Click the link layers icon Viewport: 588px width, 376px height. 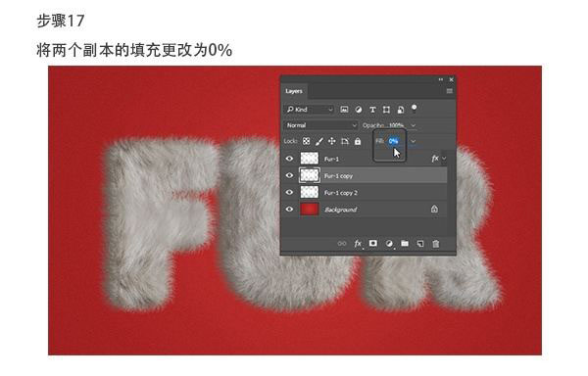click(x=342, y=244)
